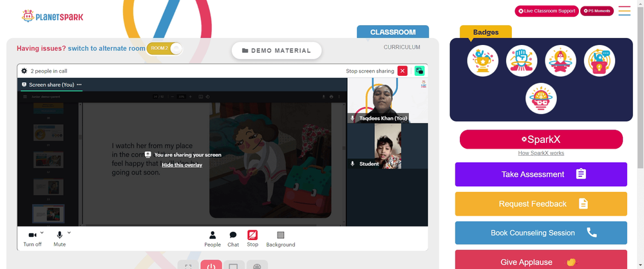Click the green picture-in-picture layout icon

(x=419, y=71)
